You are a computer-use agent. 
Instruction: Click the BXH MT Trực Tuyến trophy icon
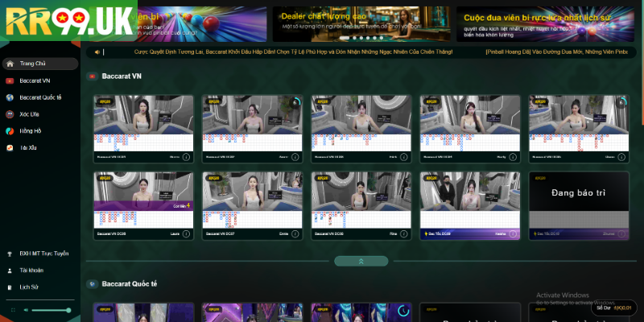pos(9,254)
